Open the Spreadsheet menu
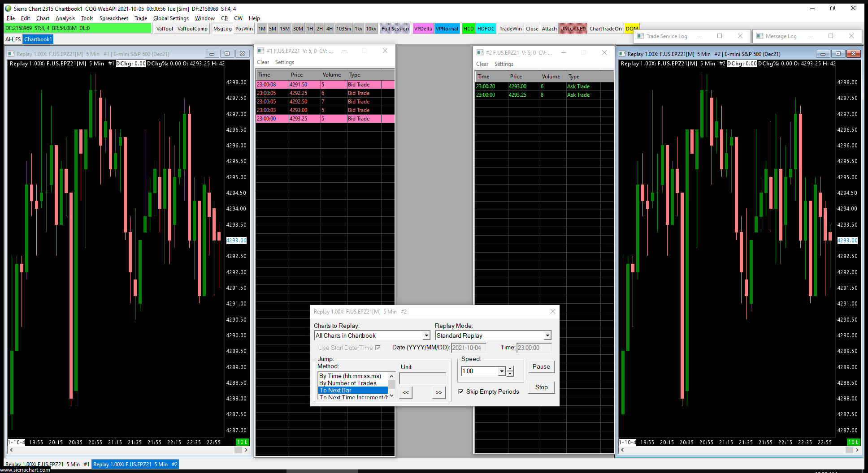The width and height of the screenshot is (868, 473). [x=114, y=18]
